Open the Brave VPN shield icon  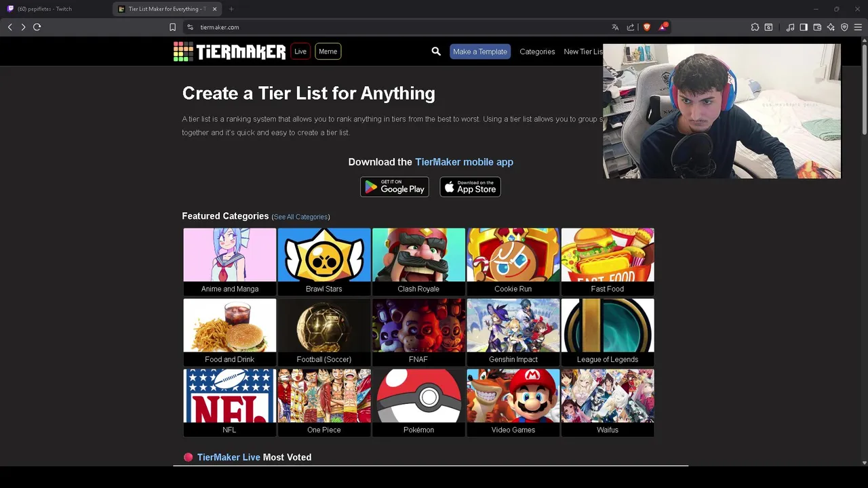[844, 27]
